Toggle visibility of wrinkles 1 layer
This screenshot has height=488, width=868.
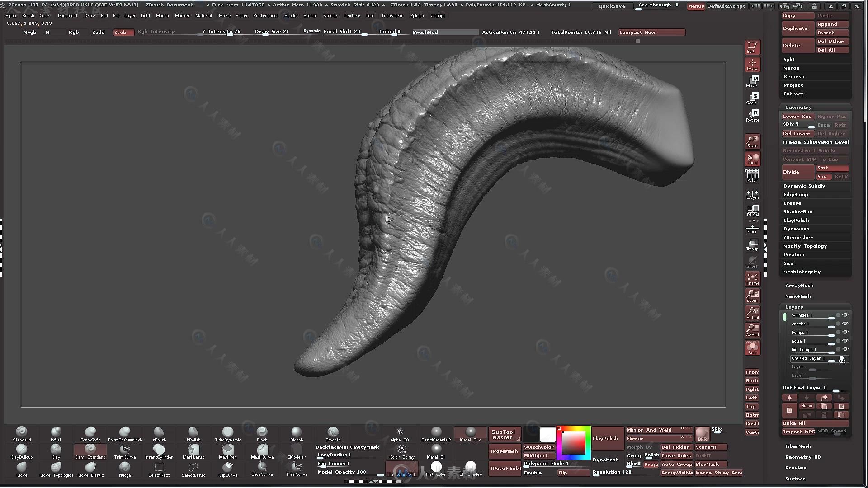coord(847,314)
